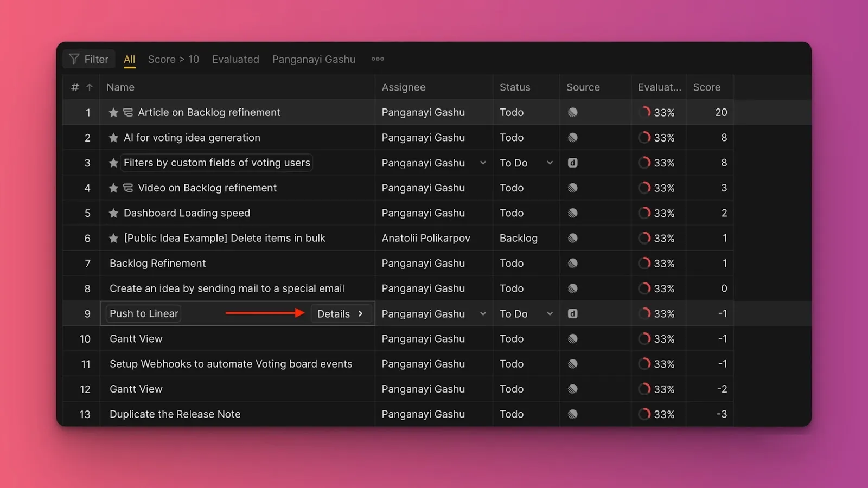Click the Filter button

(x=89, y=59)
